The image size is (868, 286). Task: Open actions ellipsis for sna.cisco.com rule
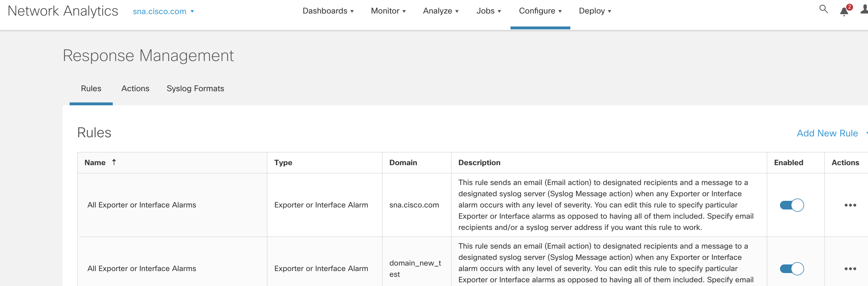click(x=850, y=205)
